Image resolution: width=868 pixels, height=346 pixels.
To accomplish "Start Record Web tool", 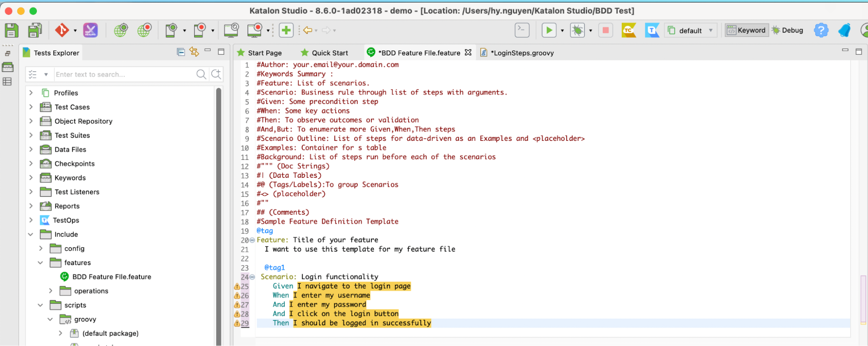I will tap(145, 30).
